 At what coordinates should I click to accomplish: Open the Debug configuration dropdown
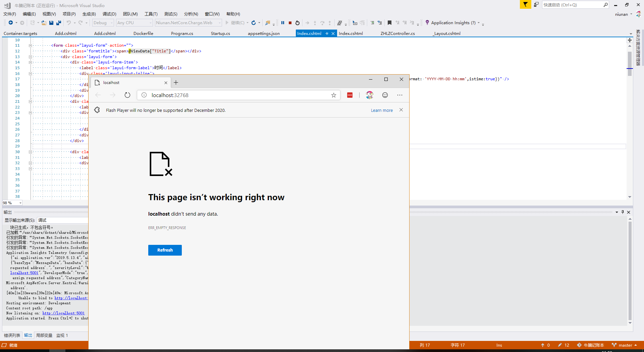point(103,23)
